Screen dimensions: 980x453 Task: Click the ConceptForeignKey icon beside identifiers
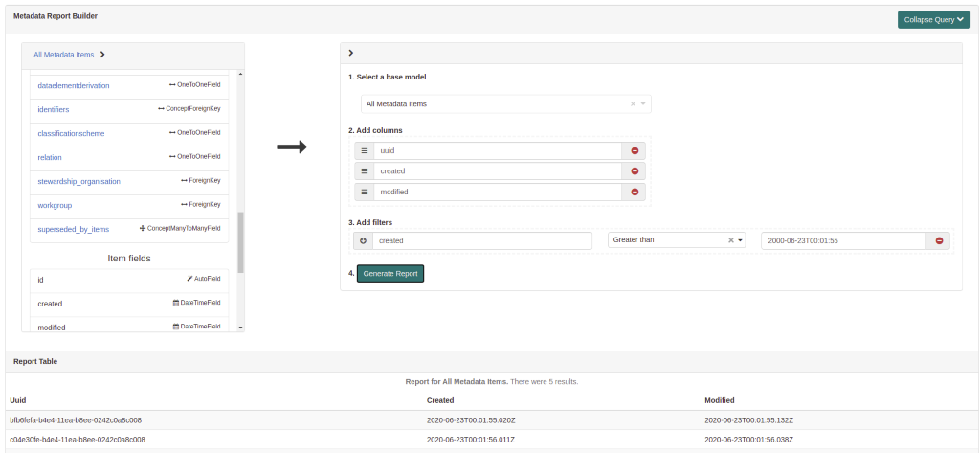pyautogui.click(x=161, y=109)
